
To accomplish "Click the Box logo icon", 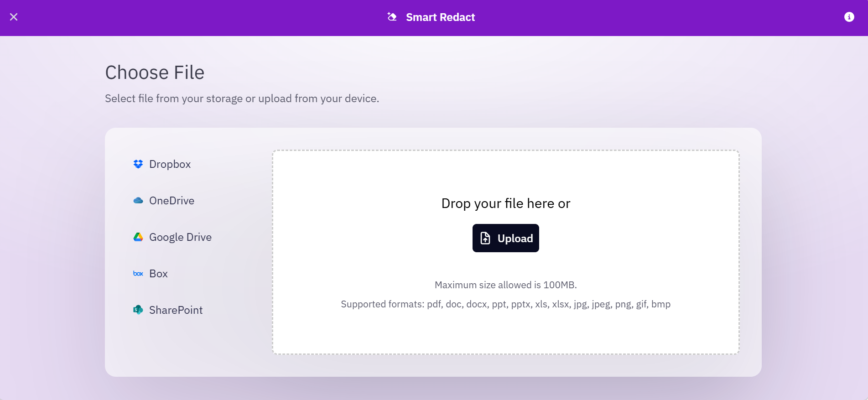I will pyautogui.click(x=138, y=274).
